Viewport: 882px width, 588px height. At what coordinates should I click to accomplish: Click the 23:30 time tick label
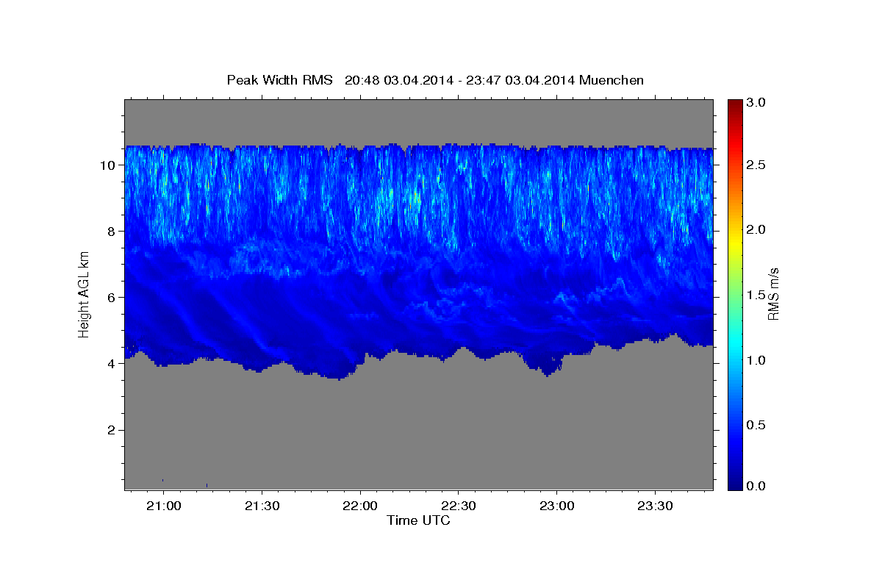655,506
